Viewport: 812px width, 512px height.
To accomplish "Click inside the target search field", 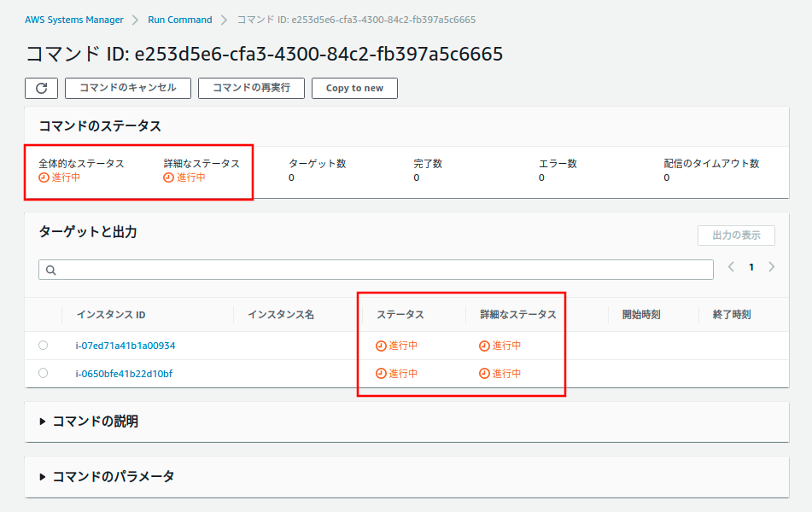I will tap(342, 269).
